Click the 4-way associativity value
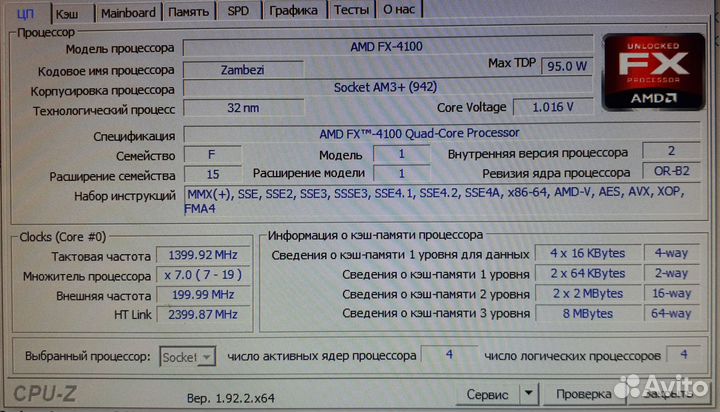720x412 pixels. [671, 253]
